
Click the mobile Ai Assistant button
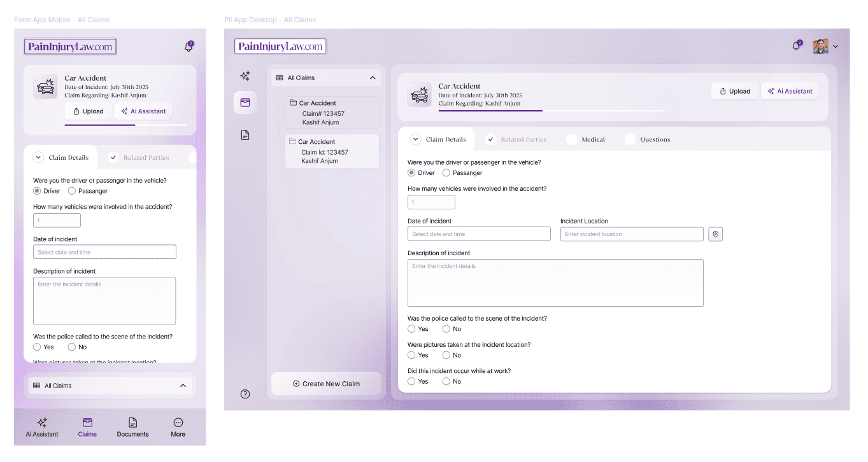[143, 111]
